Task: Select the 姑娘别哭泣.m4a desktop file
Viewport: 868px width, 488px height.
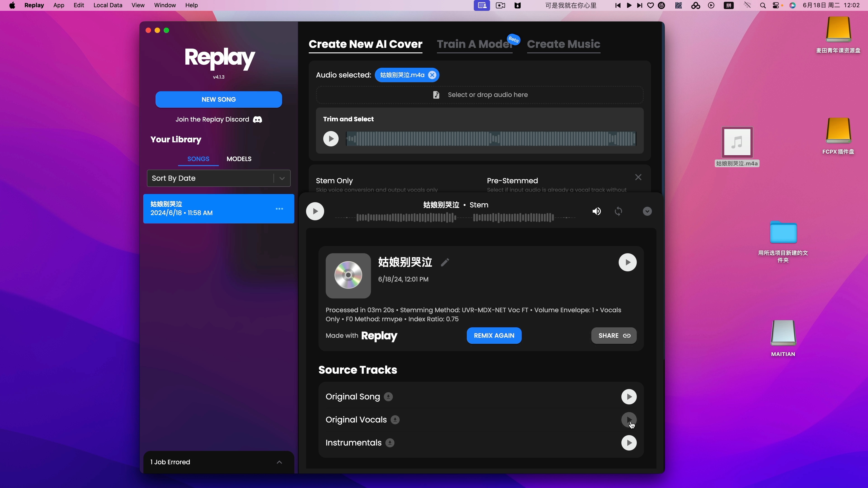Action: point(737,147)
